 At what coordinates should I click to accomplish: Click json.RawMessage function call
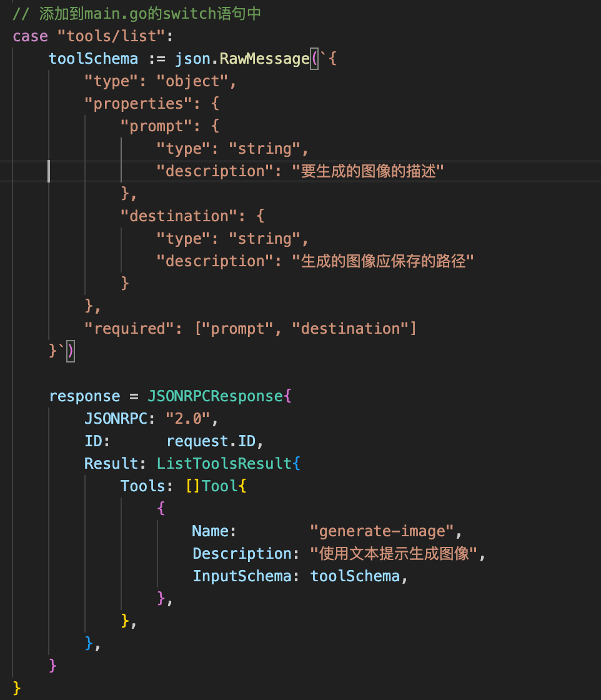pos(242,59)
